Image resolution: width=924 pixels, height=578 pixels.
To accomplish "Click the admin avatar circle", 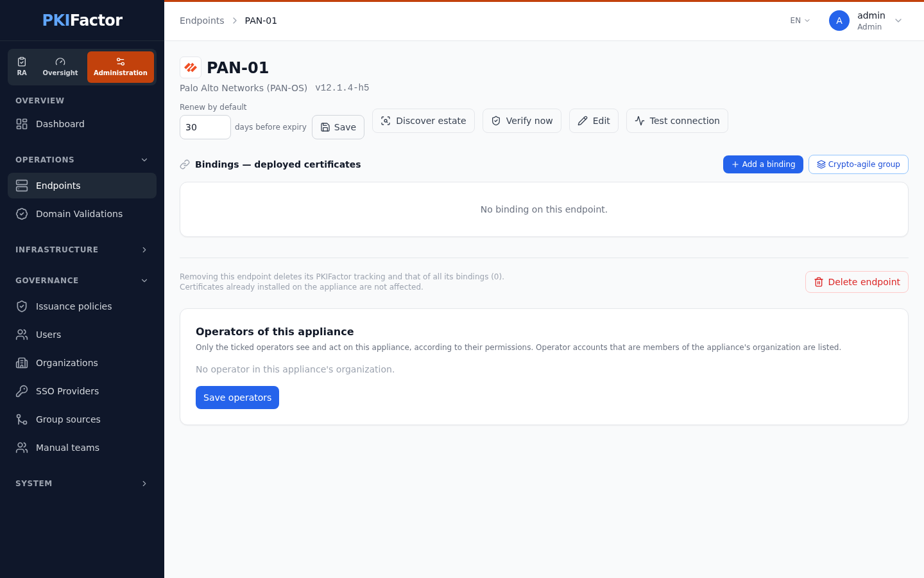I will [x=839, y=21].
